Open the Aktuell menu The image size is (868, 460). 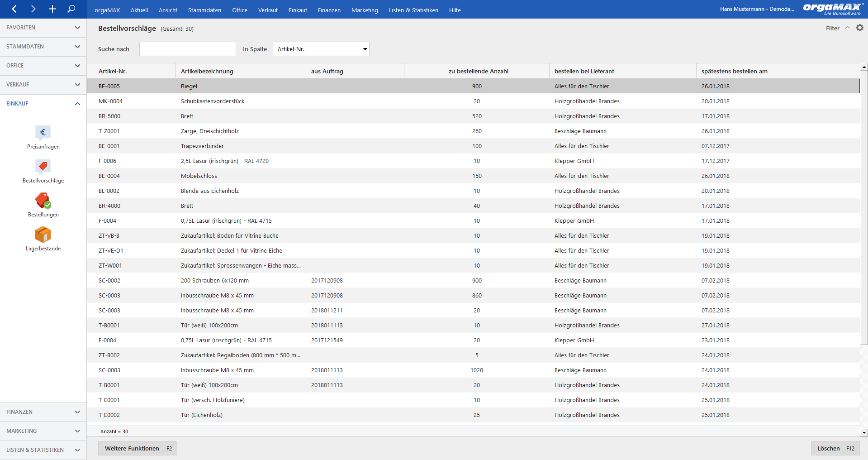[139, 10]
